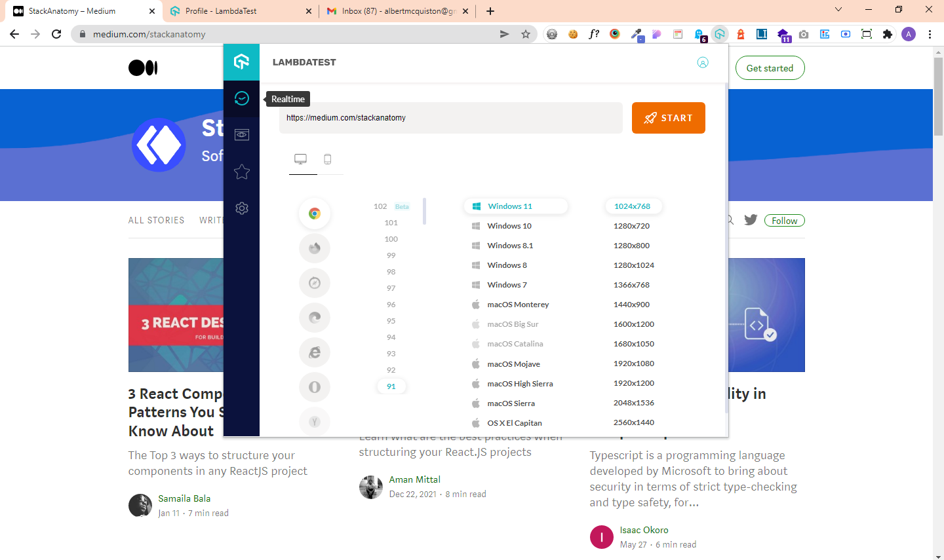Select browser version 91
The width and height of the screenshot is (944, 560).
click(391, 386)
